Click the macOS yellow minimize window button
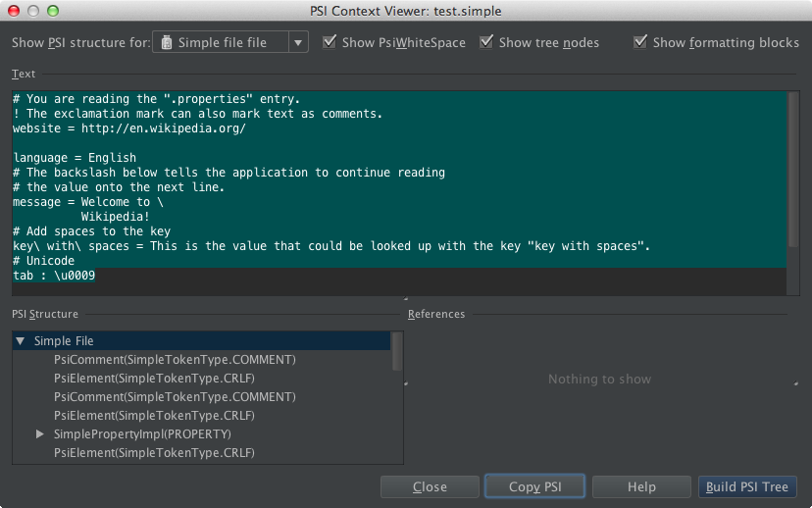This screenshot has height=508, width=812. (32, 11)
